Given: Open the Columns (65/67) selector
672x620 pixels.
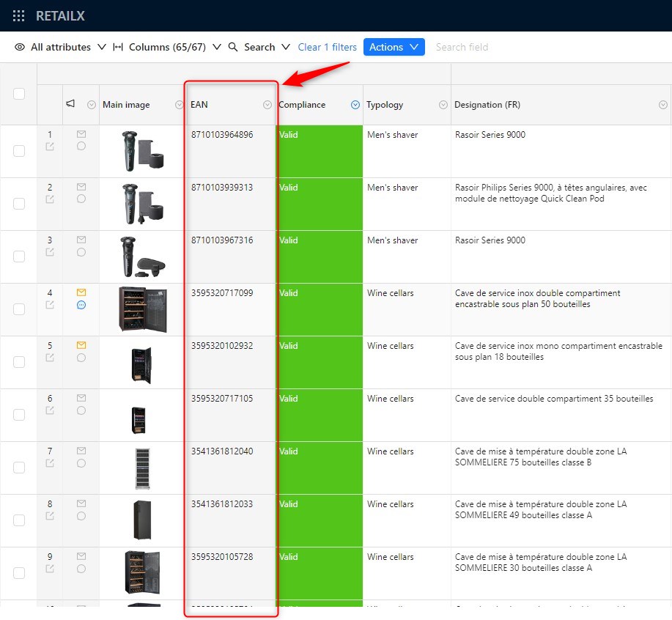Looking at the screenshot, I should point(167,47).
